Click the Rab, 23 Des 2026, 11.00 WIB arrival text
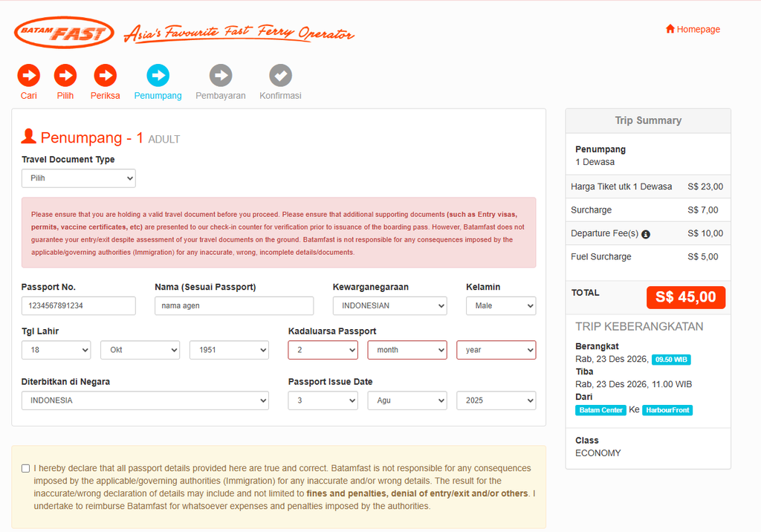Screen dimensions: 761x532 634,384
